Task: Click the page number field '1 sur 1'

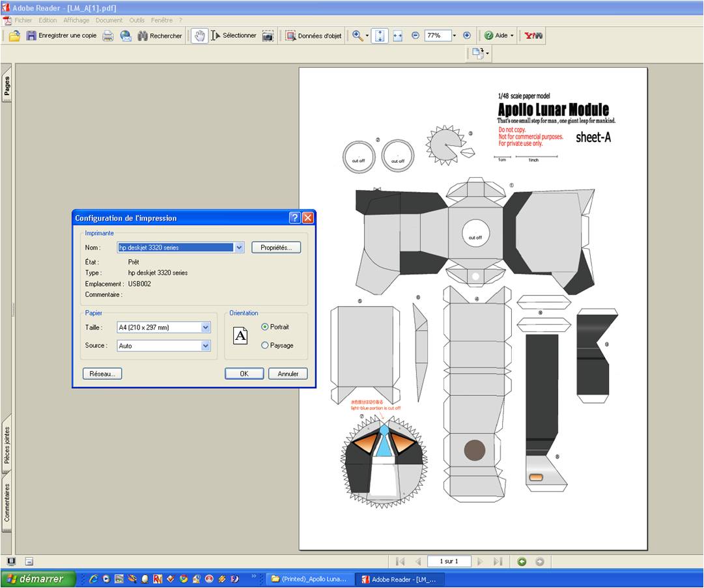Action: pyautogui.click(x=449, y=561)
